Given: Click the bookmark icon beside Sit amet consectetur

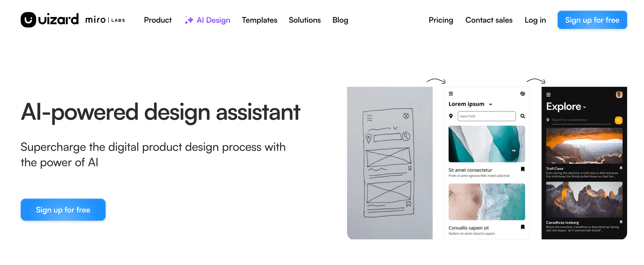Looking at the screenshot, I should [522, 169].
